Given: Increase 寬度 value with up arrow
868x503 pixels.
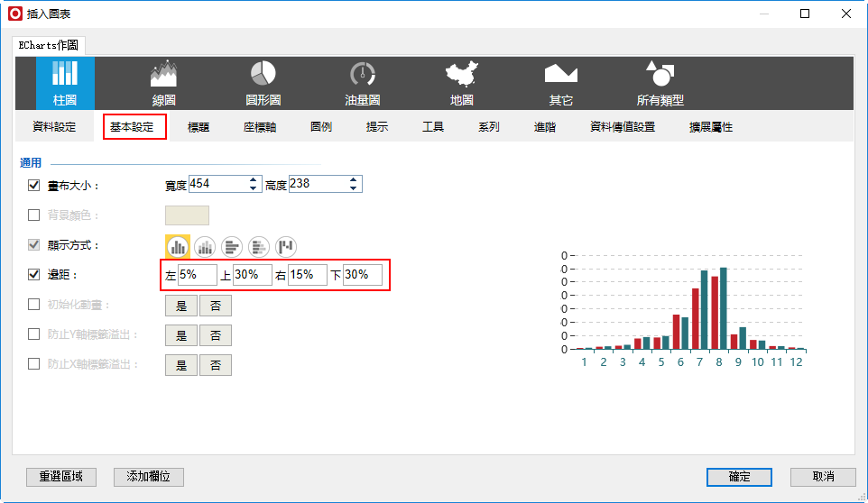Looking at the screenshot, I should click(253, 179).
